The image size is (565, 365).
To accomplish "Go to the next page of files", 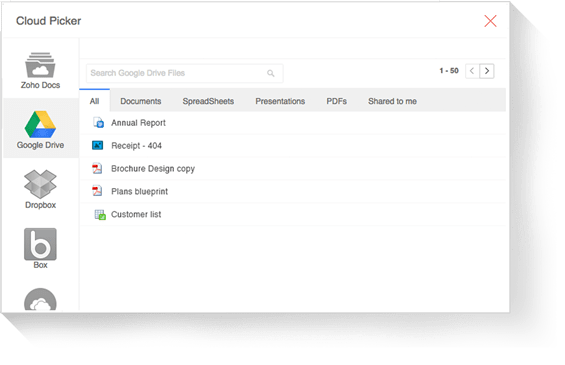I will click(487, 71).
